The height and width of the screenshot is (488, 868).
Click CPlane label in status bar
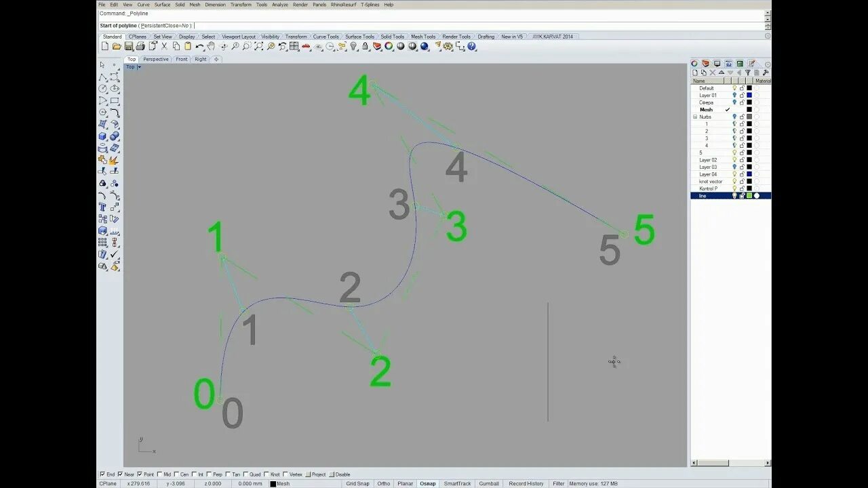(x=108, y=483)
